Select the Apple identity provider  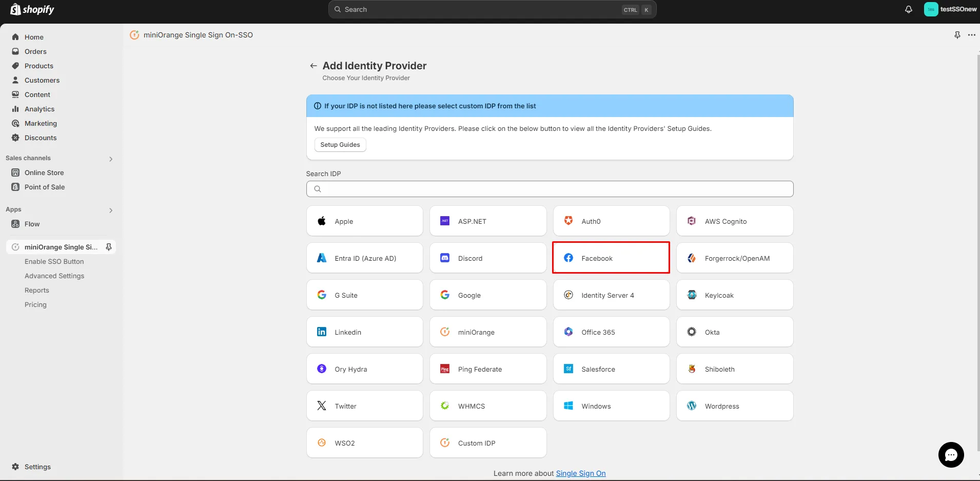(365, 221)
